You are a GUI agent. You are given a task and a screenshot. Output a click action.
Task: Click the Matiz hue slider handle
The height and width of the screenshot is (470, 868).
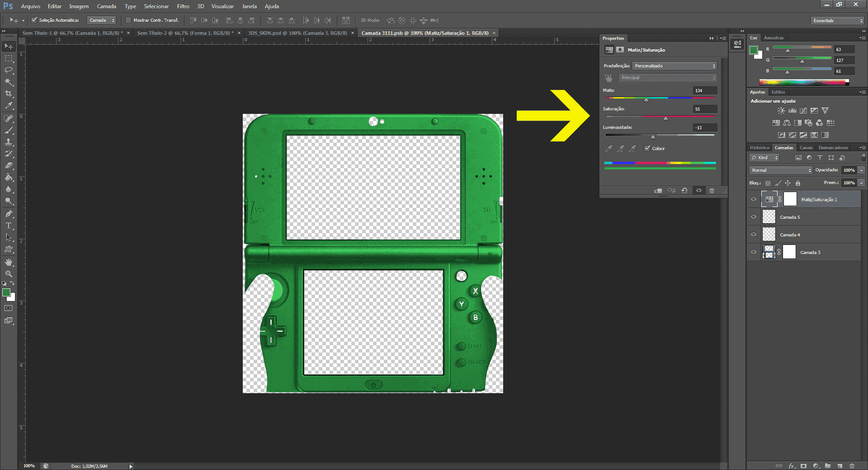(x=646, y=100)
